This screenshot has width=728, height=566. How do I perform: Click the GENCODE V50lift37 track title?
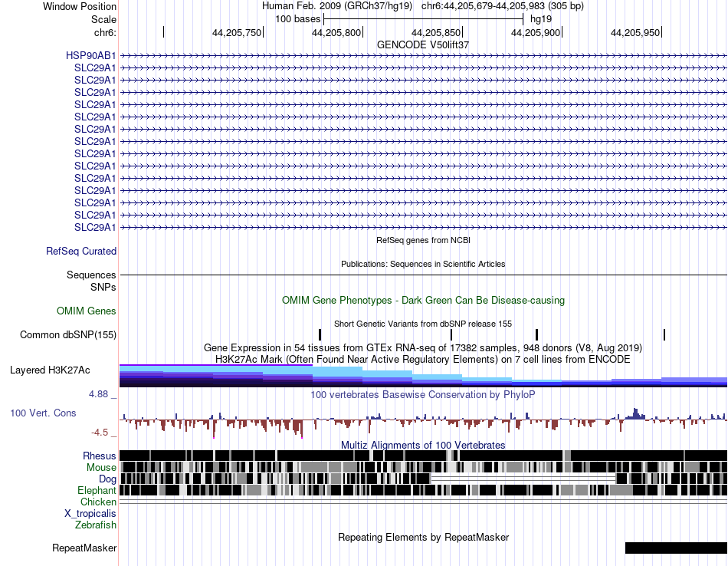click(423, 44)
